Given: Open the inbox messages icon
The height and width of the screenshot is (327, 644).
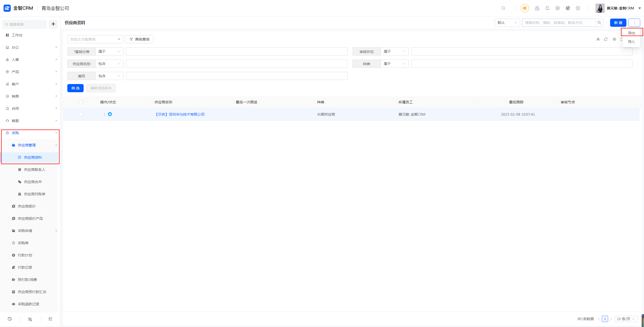Looking at the screenshot, I should pyautogui.click(x=537, y=8).
